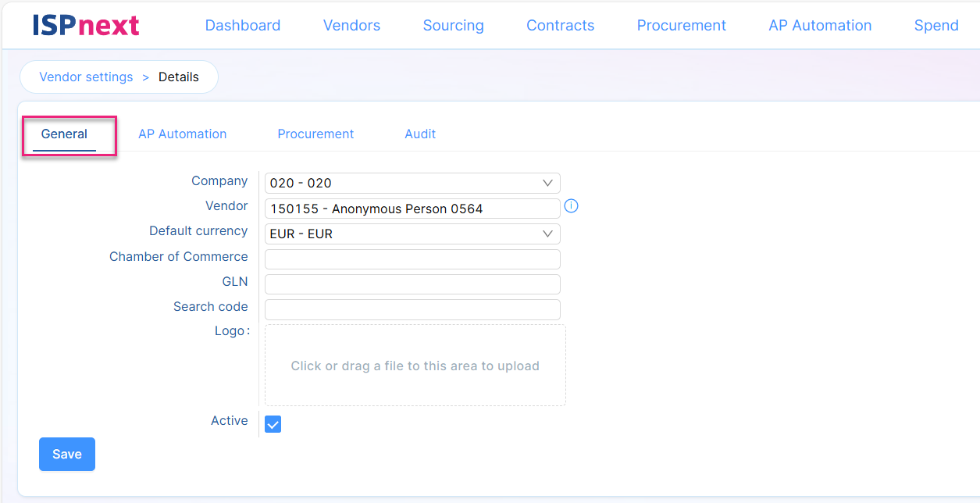This screenshot has height=503, width=980.
Task: Select the General tab
Action: tap(64, 134)
